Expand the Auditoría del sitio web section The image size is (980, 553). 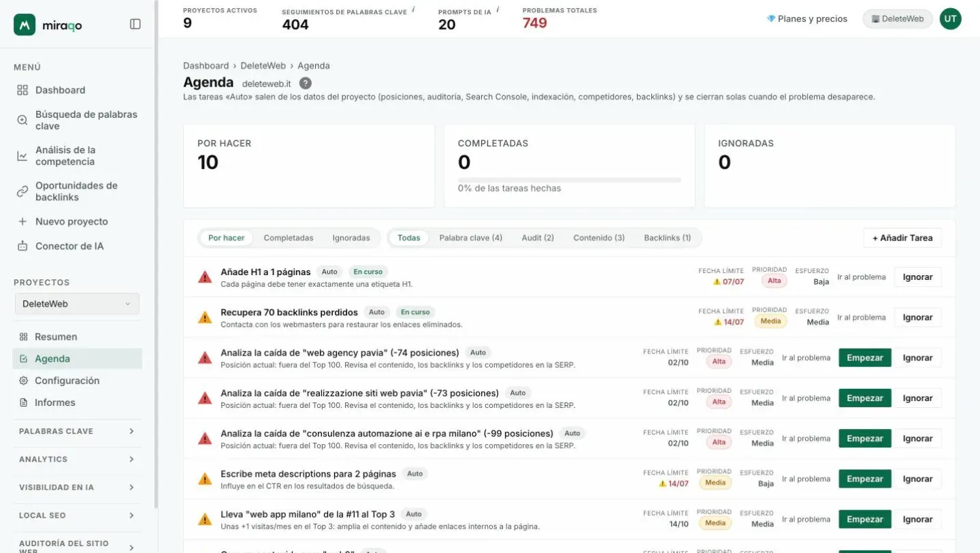click(x=77, y=546)
